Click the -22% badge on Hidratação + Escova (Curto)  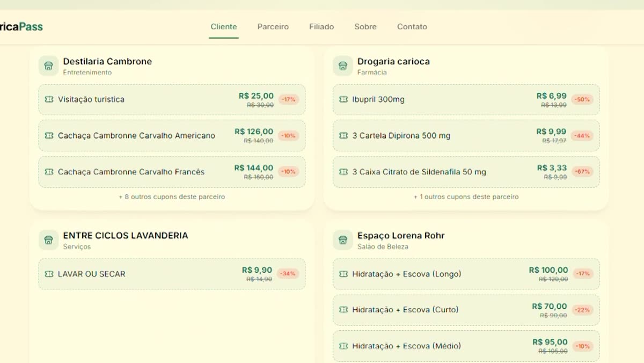click(582, 310)
